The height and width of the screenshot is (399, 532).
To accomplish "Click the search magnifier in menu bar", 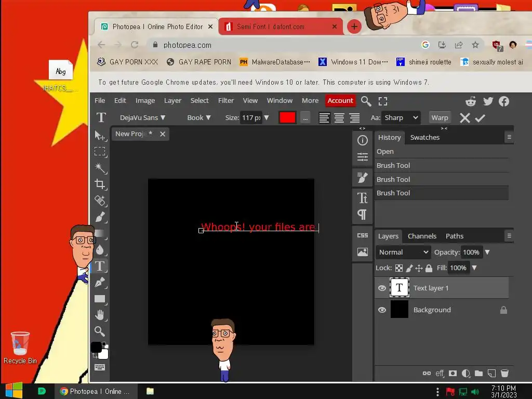I will click(x=366, y=101).
